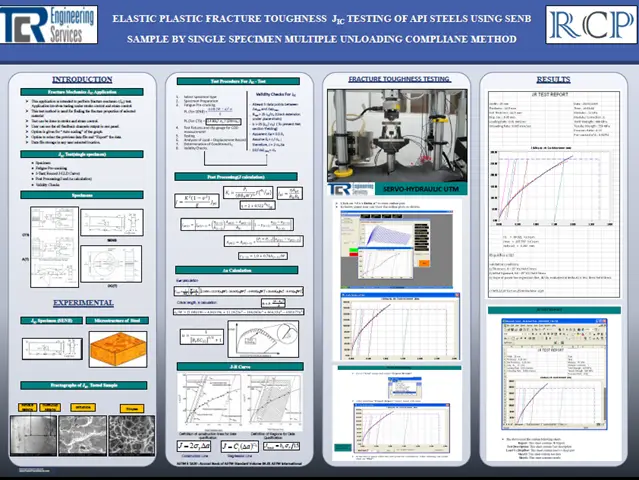The height and width of the screenshot is (480, 639).
Task: Click the J = 2σΔa construction line formula
Action: click(x=194, y=446)
